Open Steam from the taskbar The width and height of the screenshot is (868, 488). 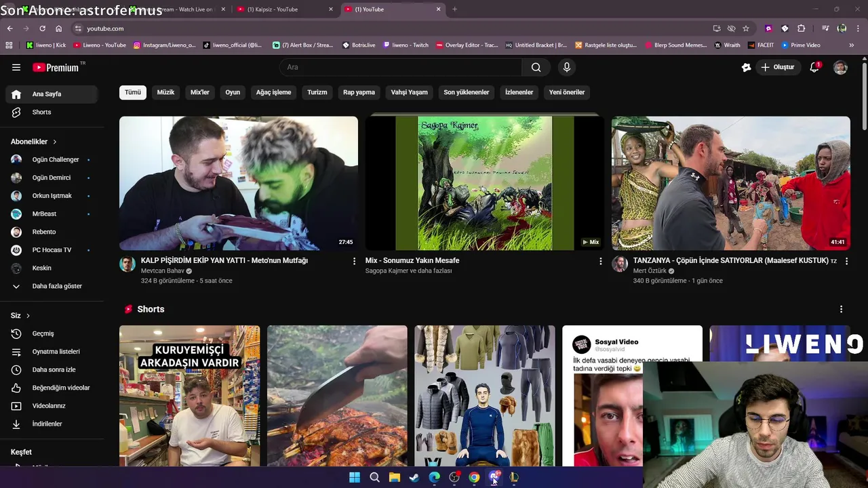(x=414, y=477)
